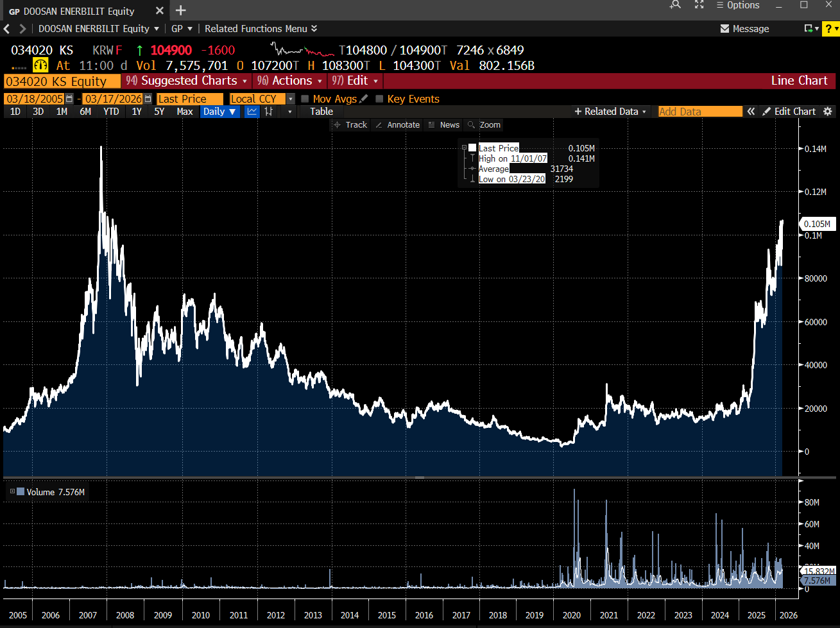
Task: Open the GP function dropdown
Action: tap(182, 29)
